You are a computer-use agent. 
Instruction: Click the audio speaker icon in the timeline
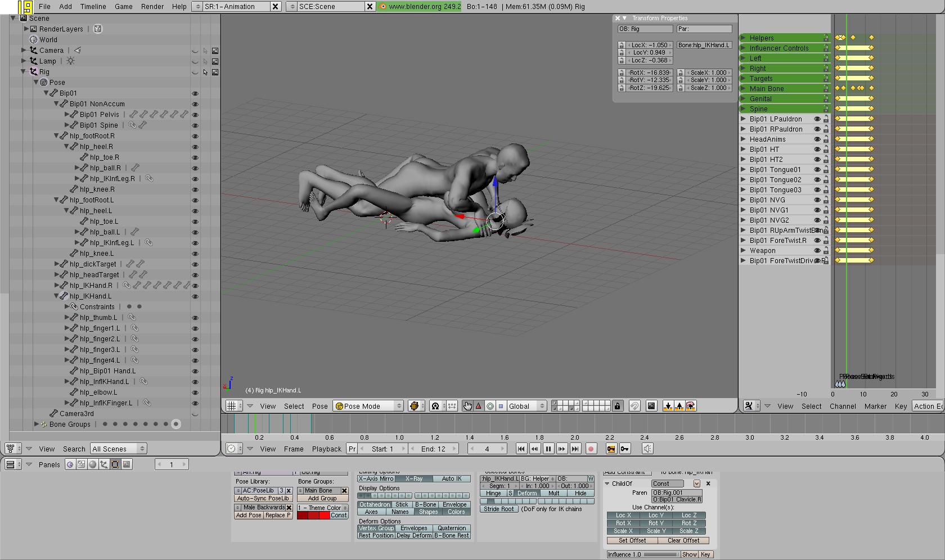click(647, 449)
